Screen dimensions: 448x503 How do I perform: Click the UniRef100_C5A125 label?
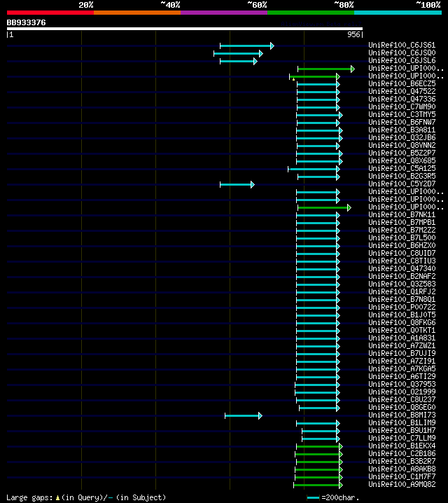tap(402, 168)
